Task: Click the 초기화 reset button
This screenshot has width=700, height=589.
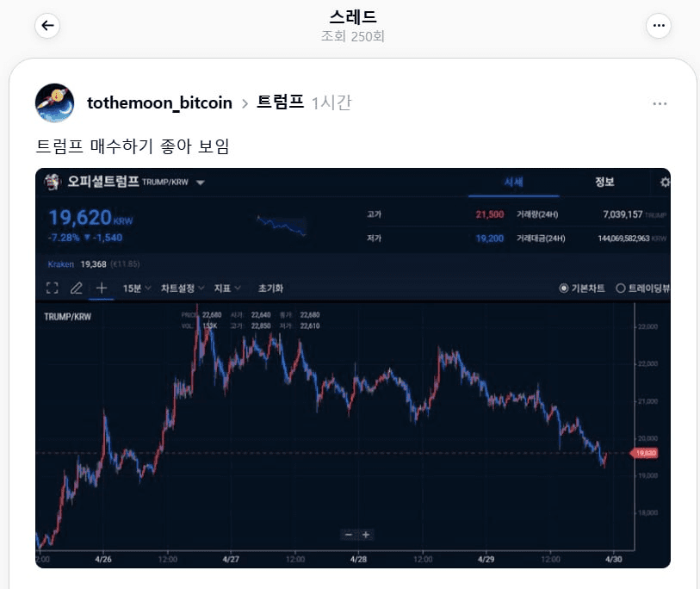Action: point(270,288)
